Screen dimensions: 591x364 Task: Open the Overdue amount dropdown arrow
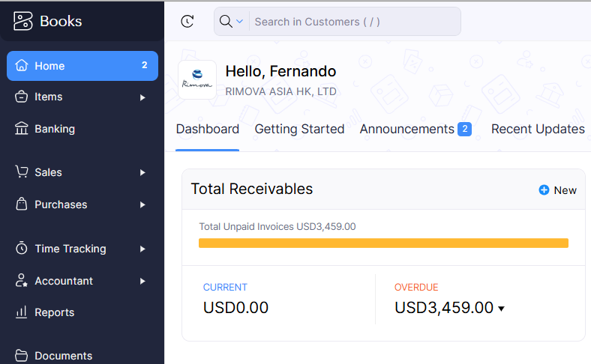pos(501,309)
